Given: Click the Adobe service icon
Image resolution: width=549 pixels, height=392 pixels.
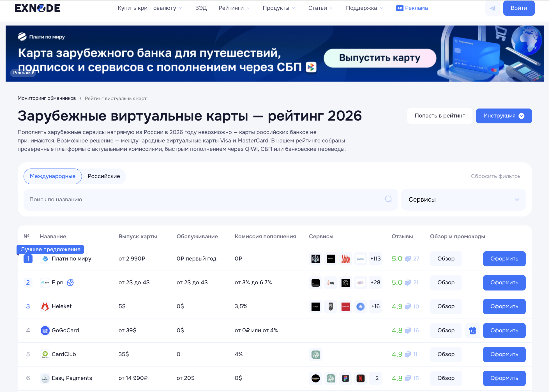Looking at the screenshot, I should (x=345, y=259).
